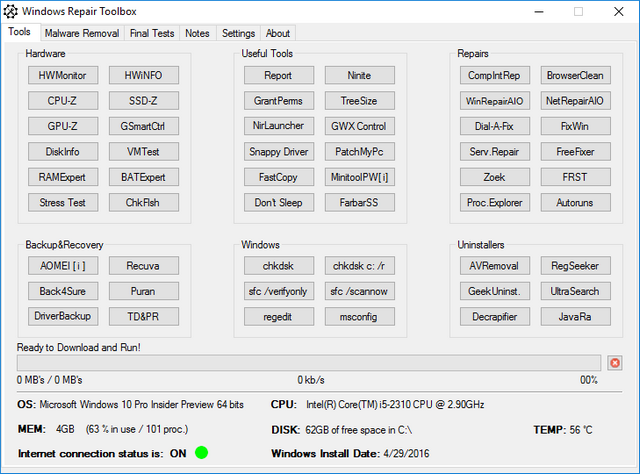Screen dimensions: 640x474
Task: Click the Zoek button
Action: [495, 177]
